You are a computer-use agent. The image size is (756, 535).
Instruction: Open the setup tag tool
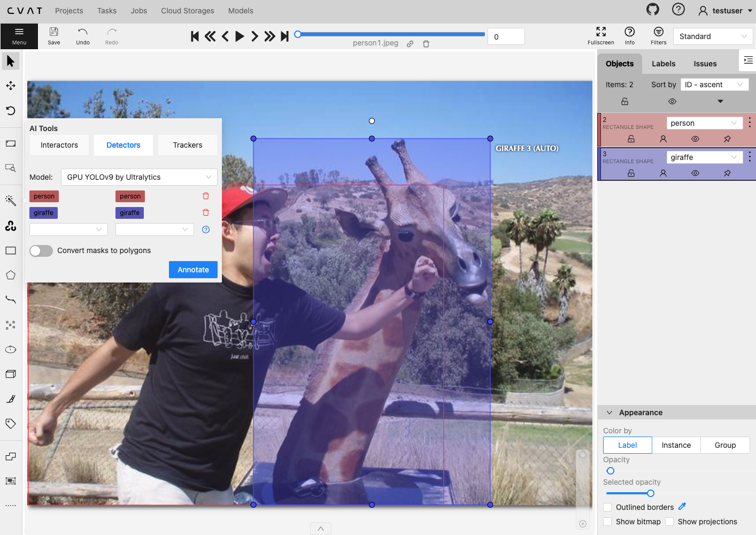(11, 423)
